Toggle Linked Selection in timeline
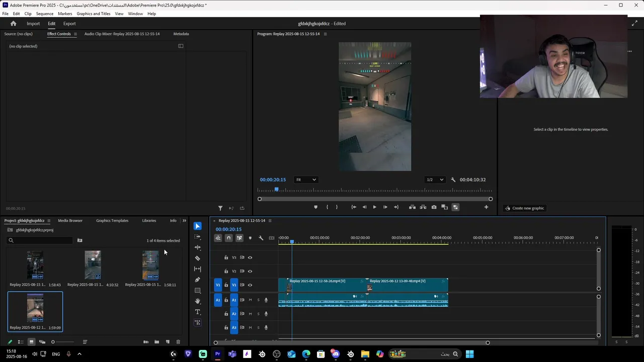This screenshot has height=362, width=644. pos(239,238)
